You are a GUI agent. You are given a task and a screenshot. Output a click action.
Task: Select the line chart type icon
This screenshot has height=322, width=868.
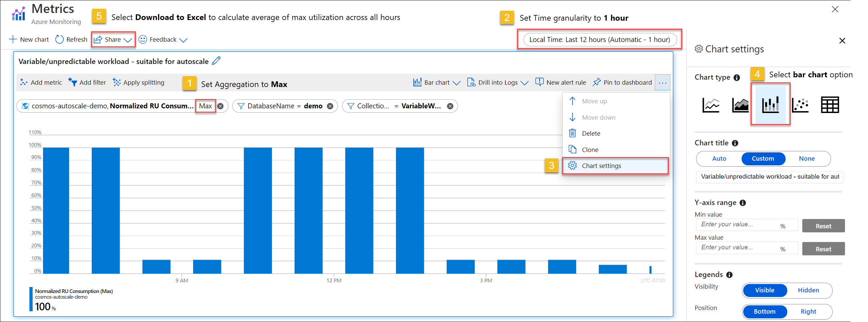click(711, 105)
